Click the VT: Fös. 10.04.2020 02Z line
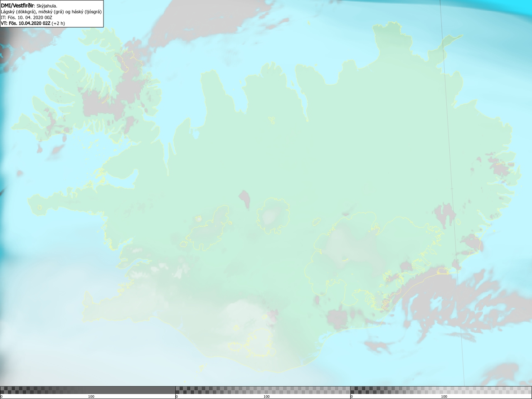532x399 pixels. 33,23
